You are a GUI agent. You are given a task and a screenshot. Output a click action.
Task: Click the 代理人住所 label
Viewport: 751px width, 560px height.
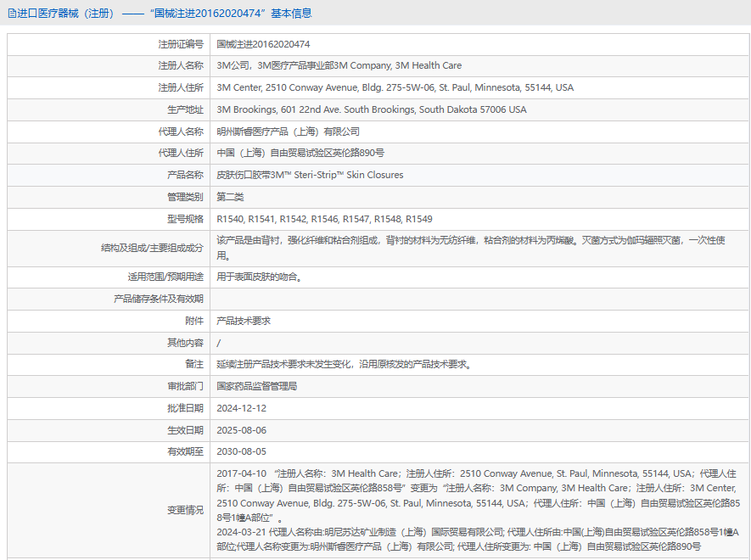coord(181,153)
